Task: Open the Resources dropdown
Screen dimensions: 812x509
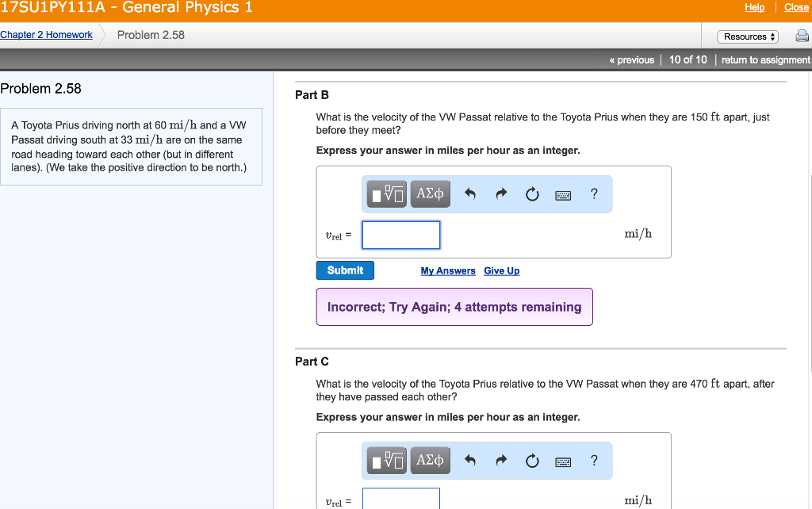Action: coord(748,36)
